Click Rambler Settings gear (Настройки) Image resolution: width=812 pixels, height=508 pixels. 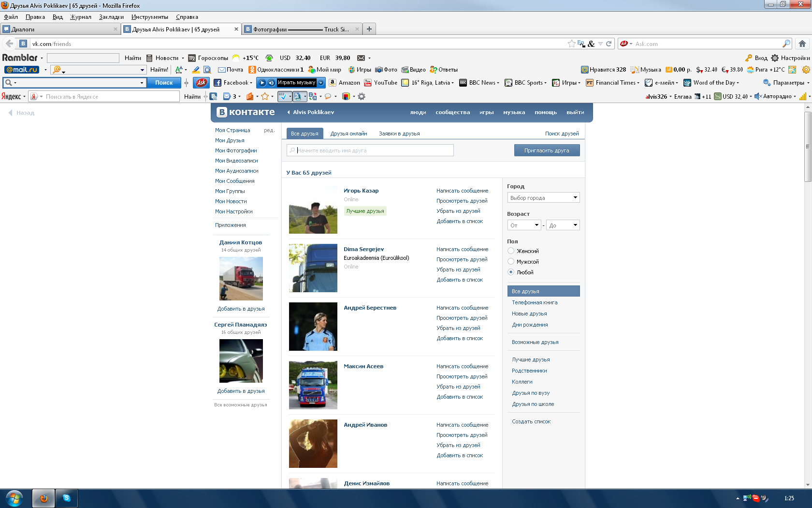pyautogui.click(x=790, y=58)
